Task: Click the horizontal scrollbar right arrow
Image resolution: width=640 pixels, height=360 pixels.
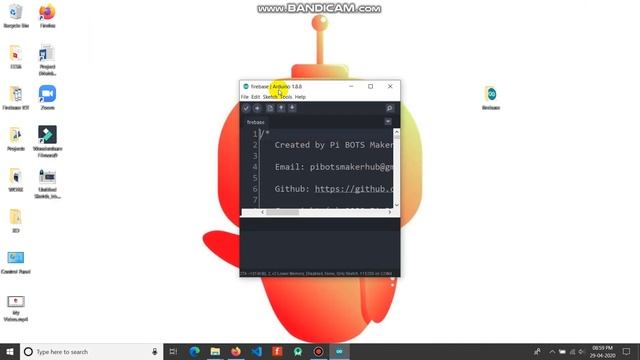Action: coord(389,212)
